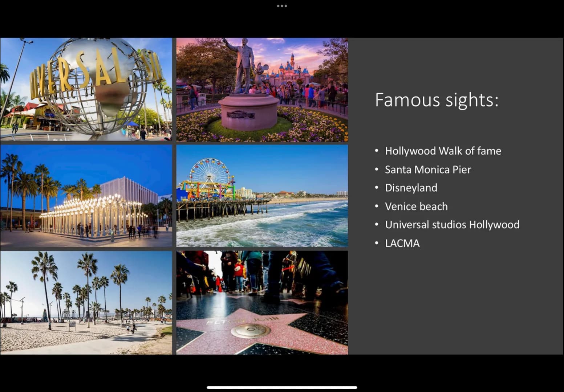Select the Santa Monica Pier ferris wheel photo

pos(262,196)
